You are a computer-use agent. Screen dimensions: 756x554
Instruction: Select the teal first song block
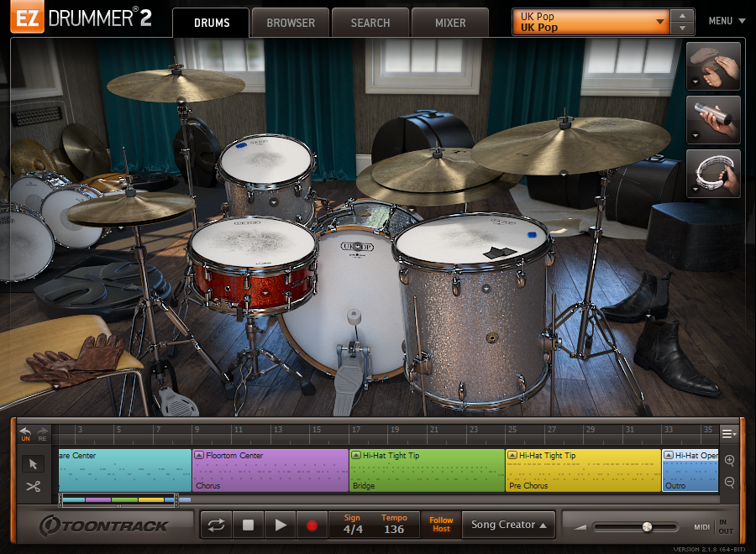pyautogui.click(x=125, y=470)
